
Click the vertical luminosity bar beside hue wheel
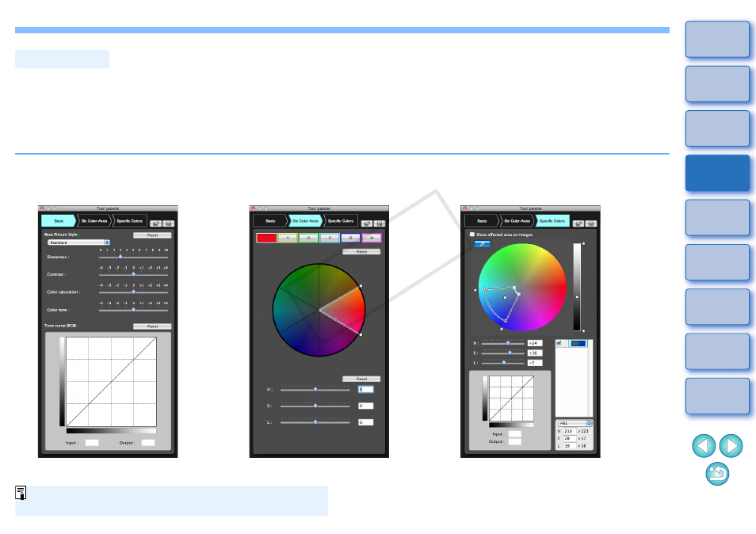point(577,288)
